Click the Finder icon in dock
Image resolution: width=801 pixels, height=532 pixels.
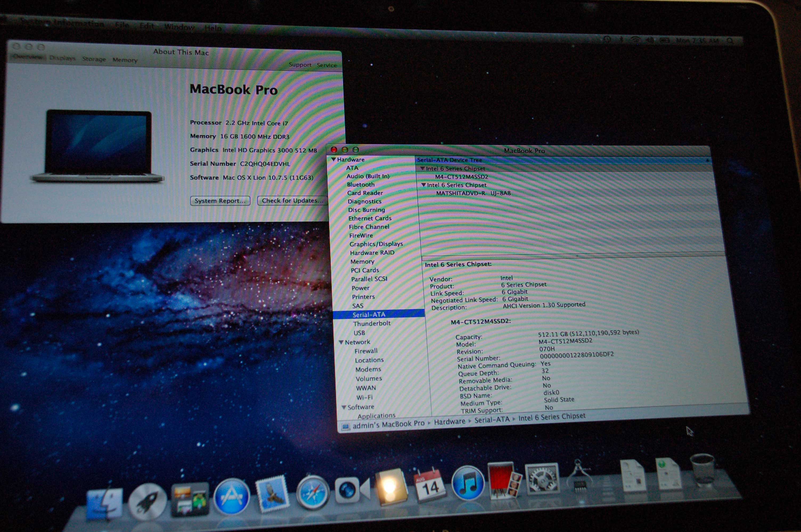pos(104,504)
